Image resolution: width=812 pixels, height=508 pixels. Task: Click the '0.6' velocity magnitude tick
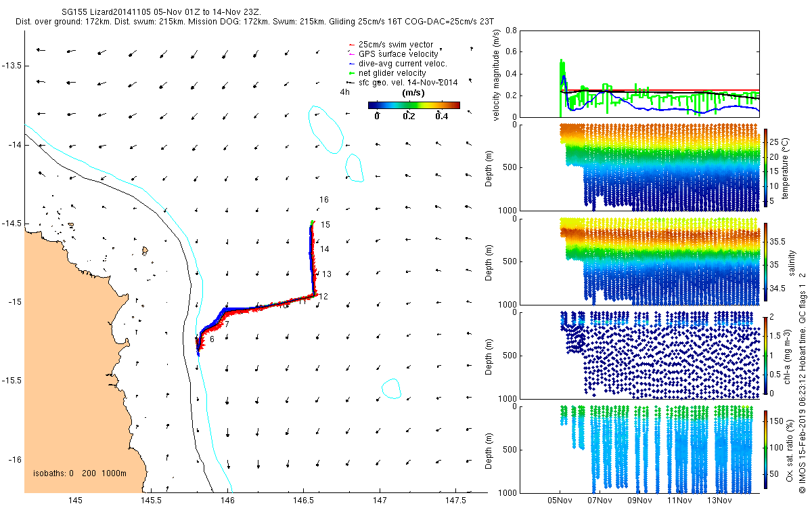coord(511,52)
